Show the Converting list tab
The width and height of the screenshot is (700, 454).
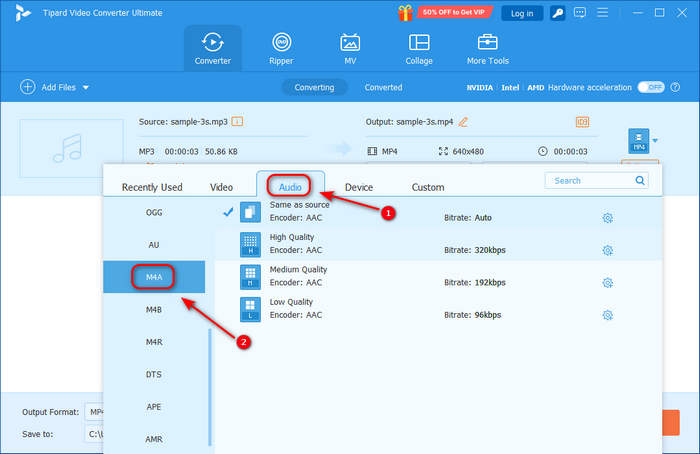coord(314,87)
